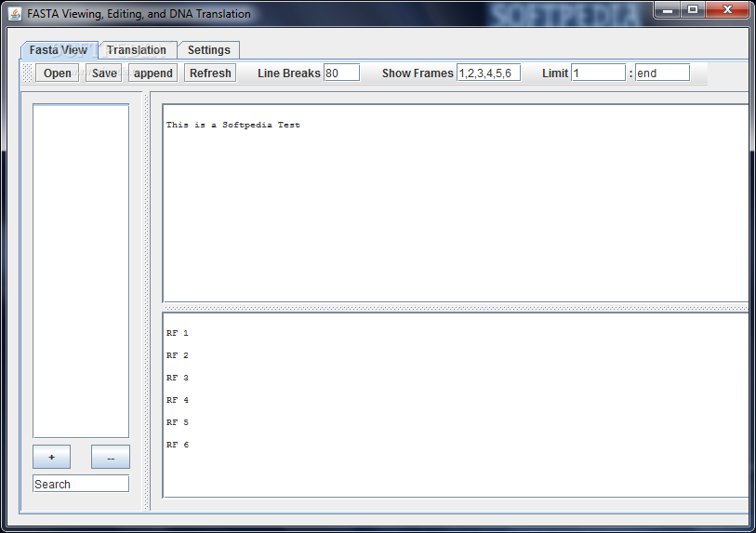Minimize the FASTA window
756x533 pixels.
pos(668,10)
